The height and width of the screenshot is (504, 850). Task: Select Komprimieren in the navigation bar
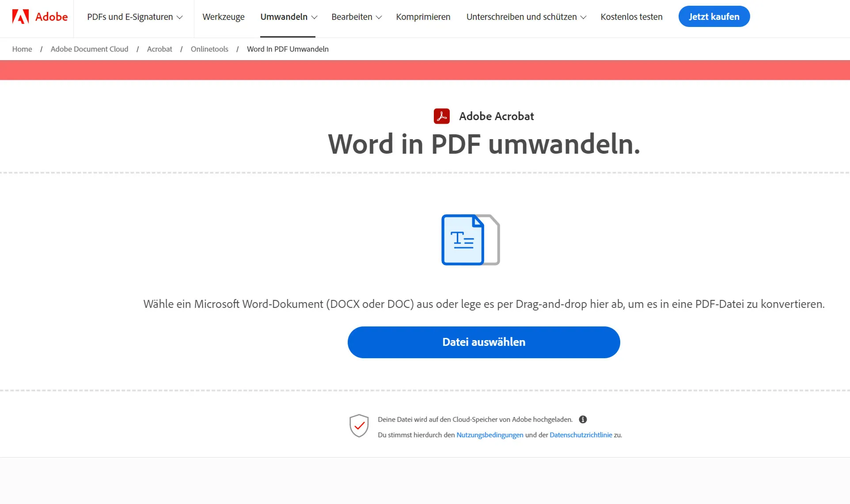[x=423, y=17]
